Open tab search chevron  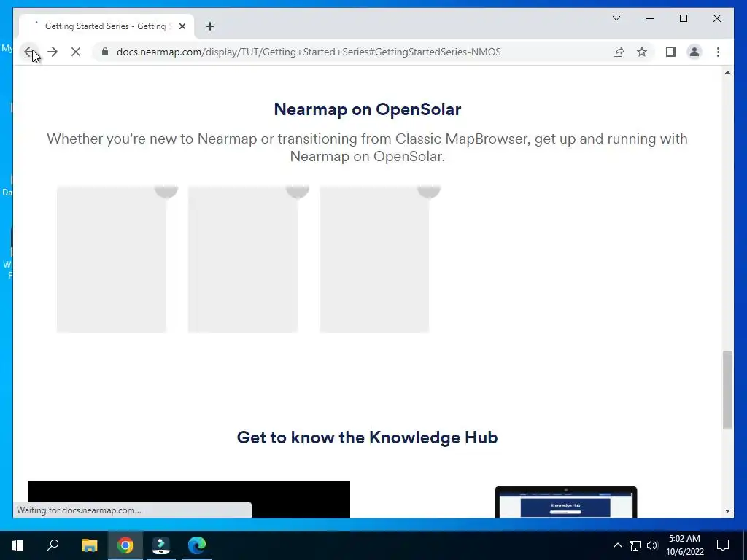tap(616, 18)
